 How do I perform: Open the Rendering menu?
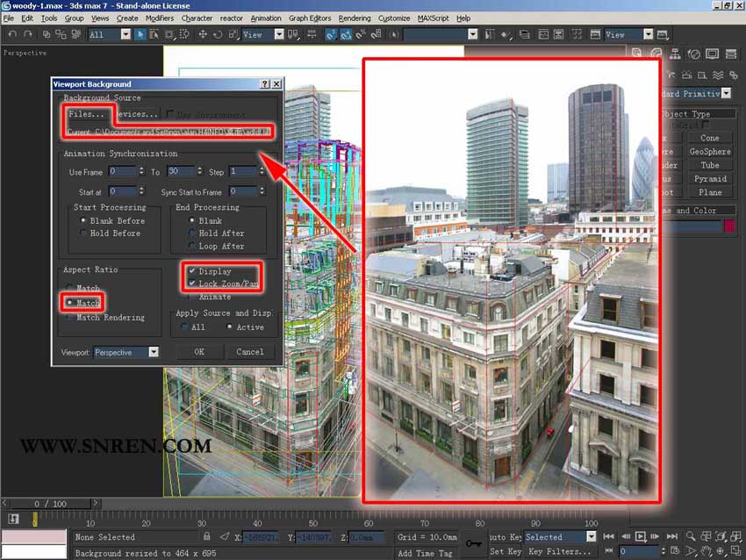coord(355,18)
